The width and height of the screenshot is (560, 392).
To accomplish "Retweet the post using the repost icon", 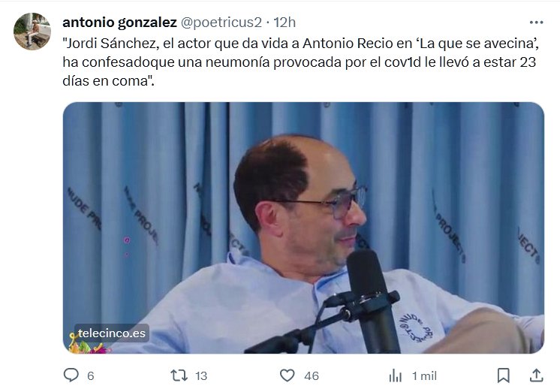I will pyautogui.click(x=179, y=375).
